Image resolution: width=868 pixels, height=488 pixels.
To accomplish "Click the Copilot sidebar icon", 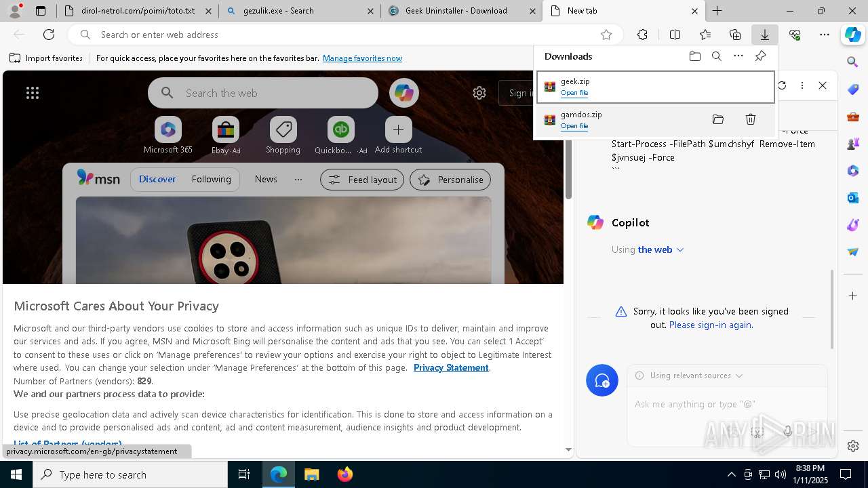I will [x=853, y=35].
